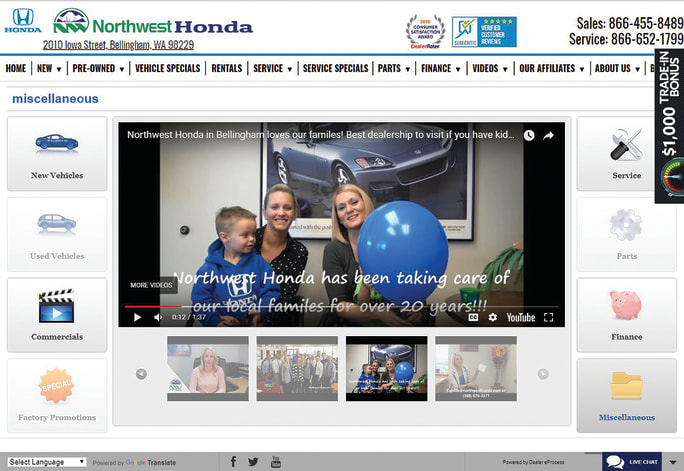684x471 pixels.
Task: Toggle fullscreen mode for the video
Action: (548, 317)
